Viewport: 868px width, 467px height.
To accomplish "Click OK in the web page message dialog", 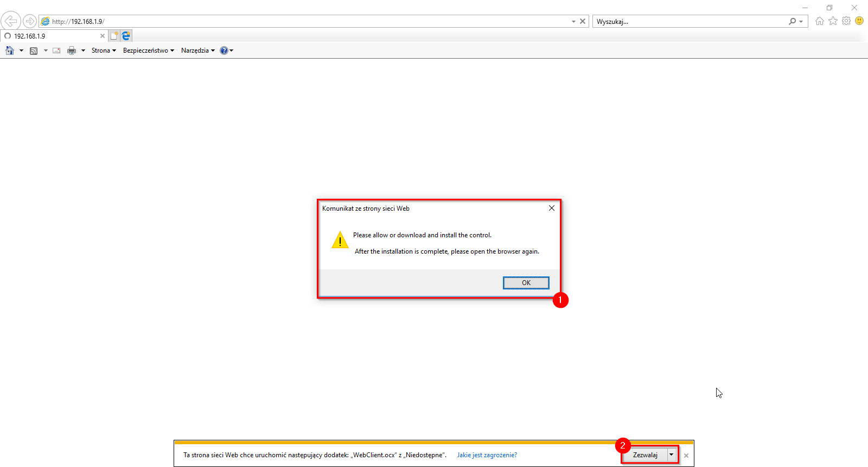I will click(x=526, y=283).
